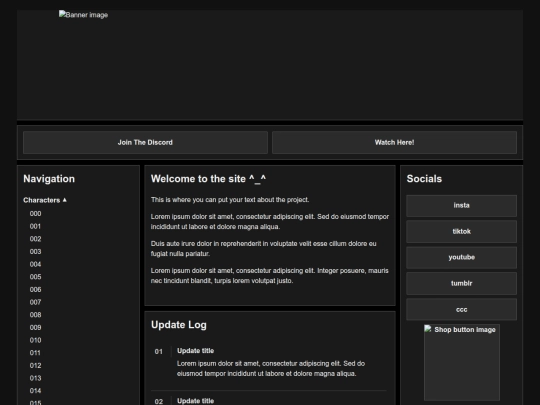Screen dimensions: 540x405
Task: Click the text about the project line
Action: click(230, 200)
